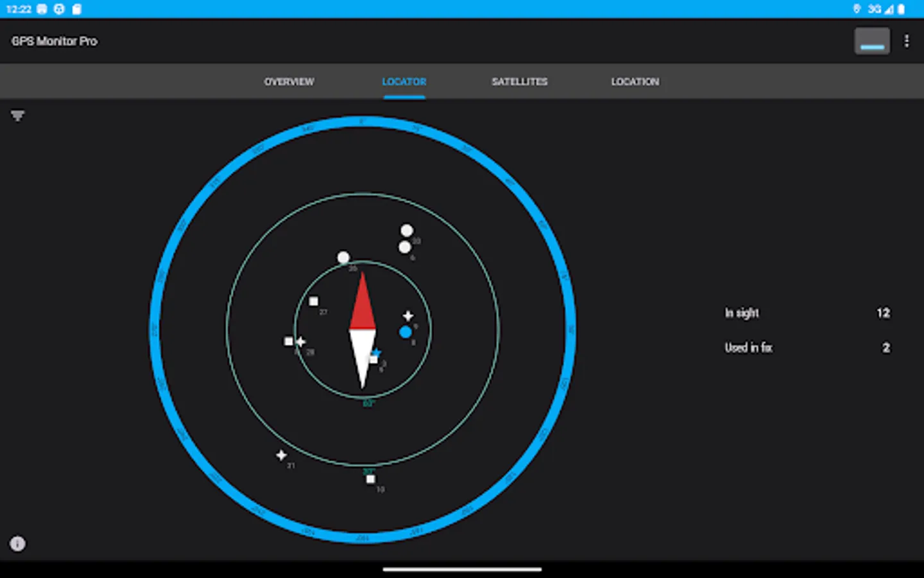Tap the white circle satellite labeled 6
Image resolution: width=924 pixels, height=578 pixels.
tap(404, 247)
